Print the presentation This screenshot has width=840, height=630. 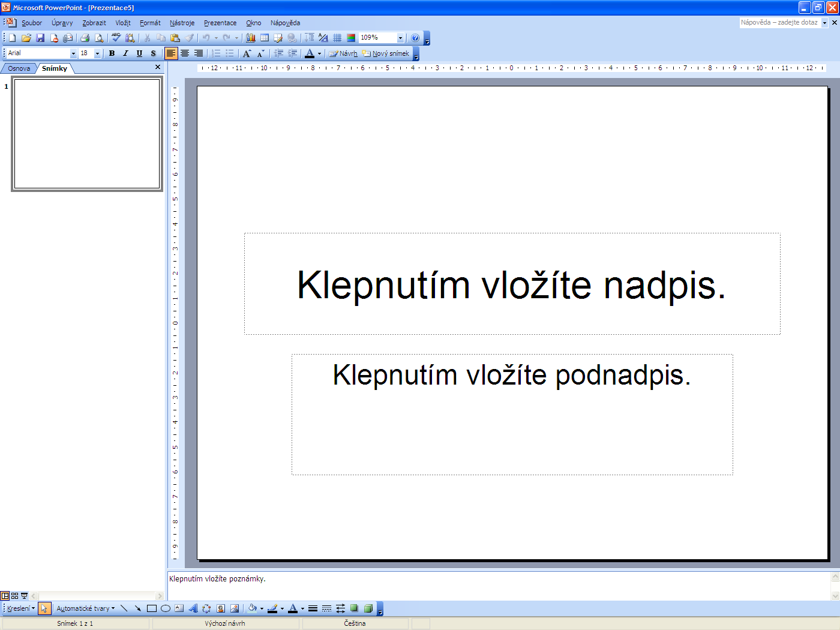85,38
